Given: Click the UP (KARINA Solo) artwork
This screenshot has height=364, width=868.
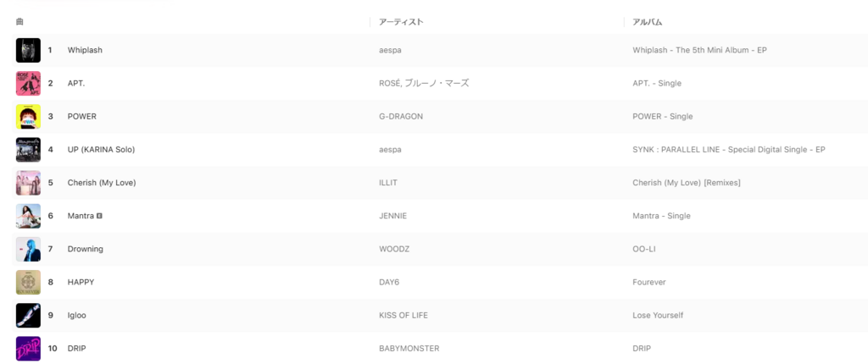Looking at the screenshot, I should (28, 149).
